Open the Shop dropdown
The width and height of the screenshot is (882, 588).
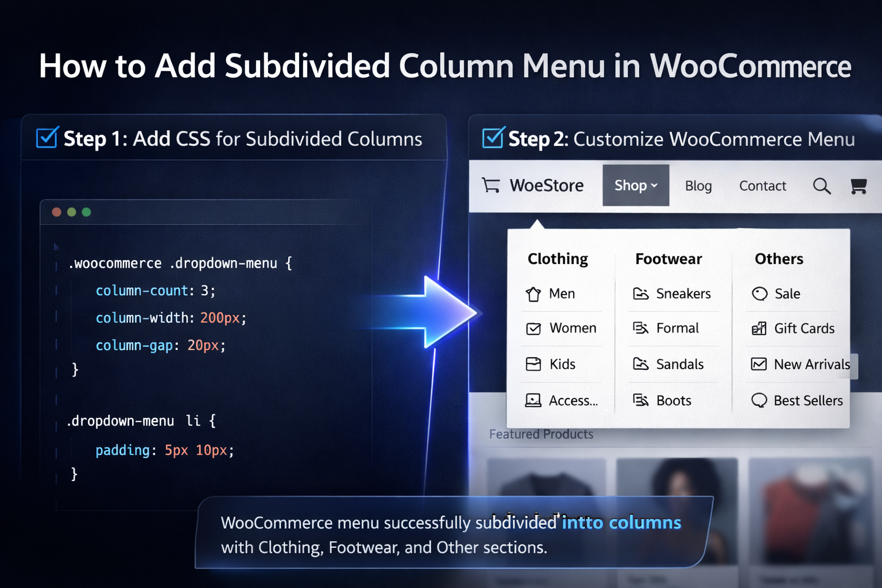tap(635, 185)
